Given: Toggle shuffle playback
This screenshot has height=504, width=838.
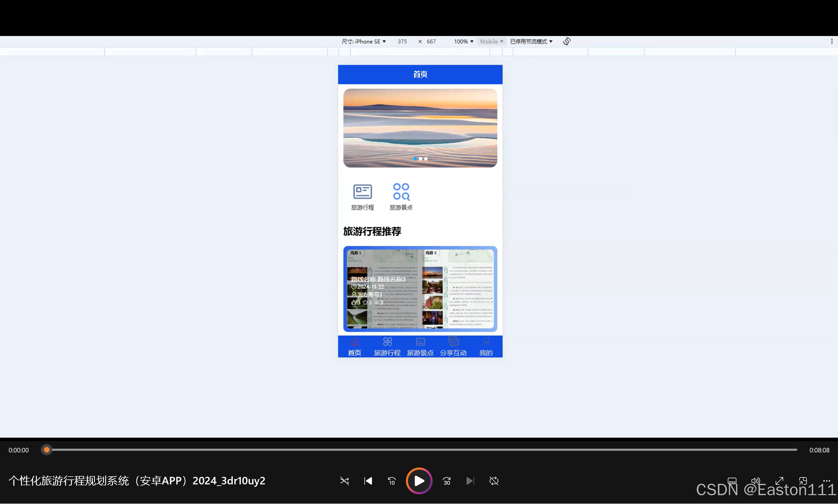Looking at the screenshot, I should pyautogui.click(x=345, y=481).
